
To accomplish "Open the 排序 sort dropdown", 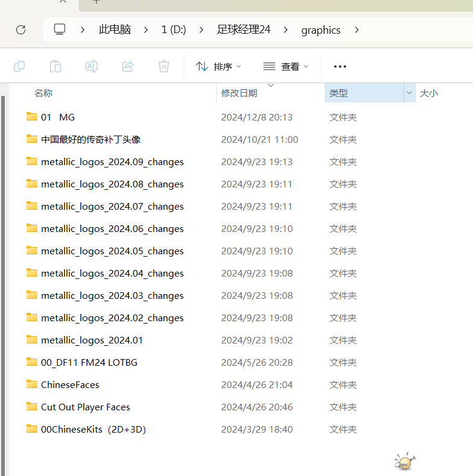I will (219, 66).
